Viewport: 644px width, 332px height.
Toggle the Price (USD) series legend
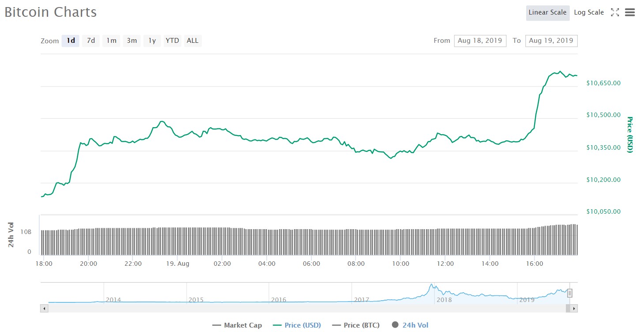[297, 325]
